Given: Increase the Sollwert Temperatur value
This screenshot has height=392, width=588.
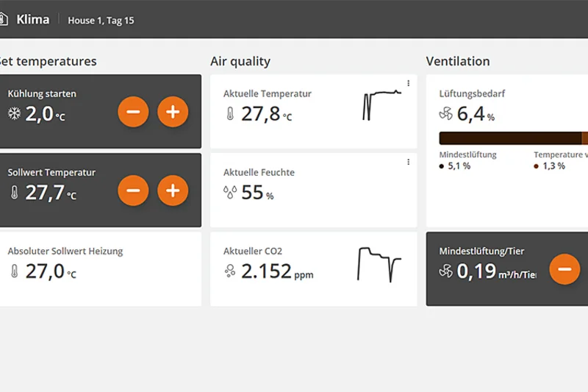Looking at the screenshot, I should [173, 190].
